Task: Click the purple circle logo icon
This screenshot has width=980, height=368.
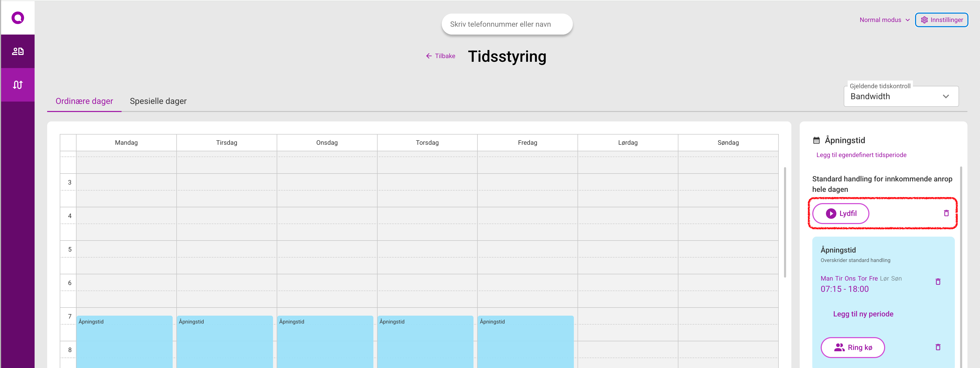Action: click(x=18, y=18)
